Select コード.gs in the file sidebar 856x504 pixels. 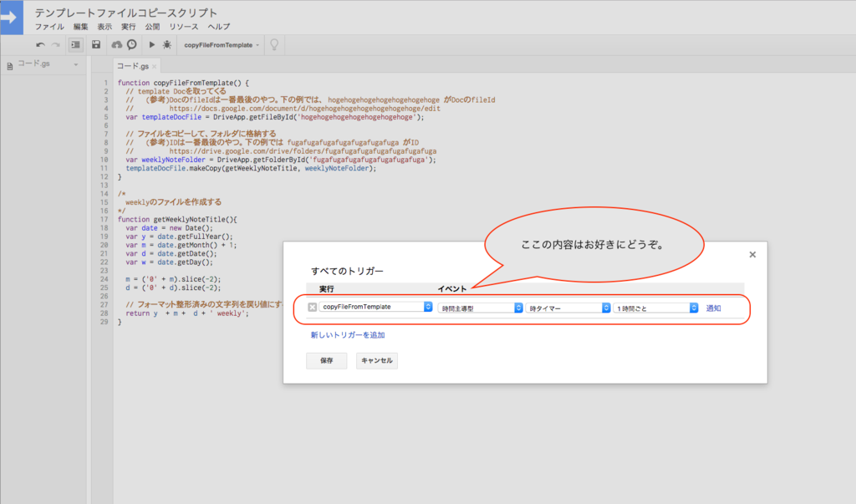click(33, 64)
